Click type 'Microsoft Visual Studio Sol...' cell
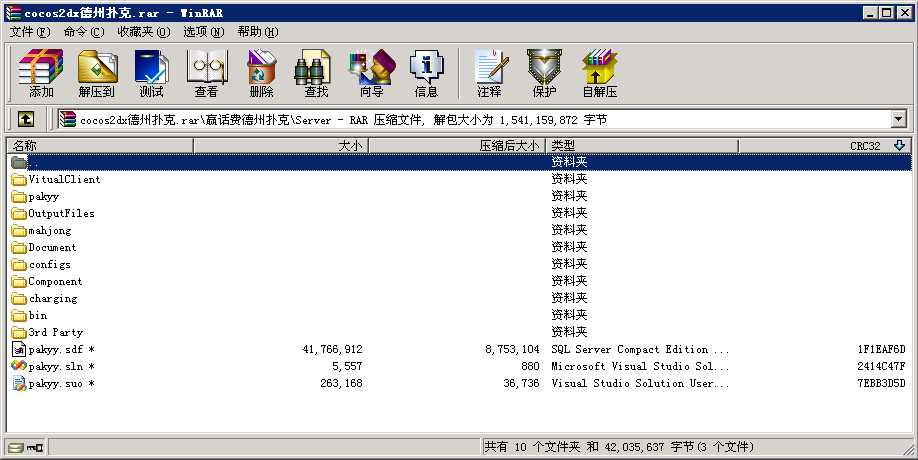This screenshot has width=918, height=460. pyautogui.click(x=640, y=366)
